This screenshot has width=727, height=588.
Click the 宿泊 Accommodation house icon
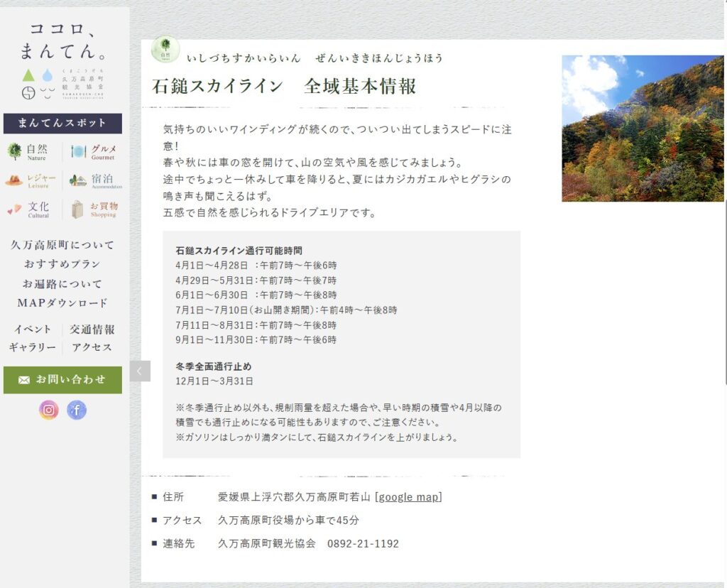pyautogui.click(x=78, y=180)
